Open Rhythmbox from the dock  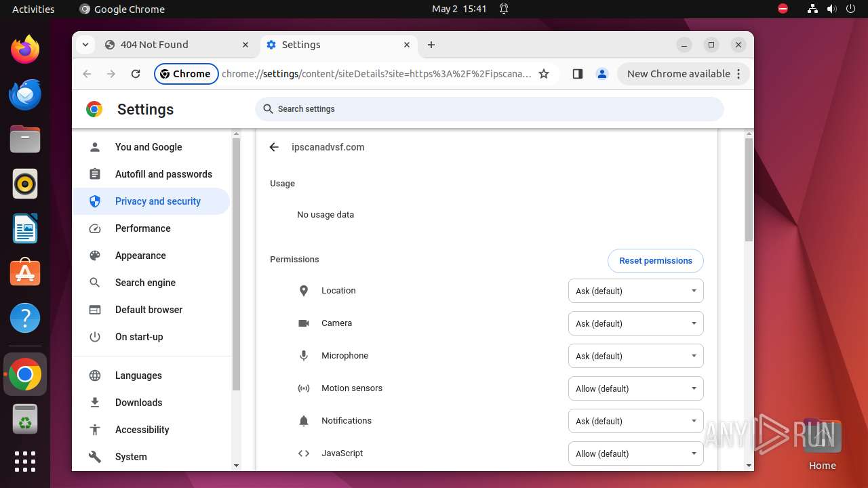(x=25, y=184)
